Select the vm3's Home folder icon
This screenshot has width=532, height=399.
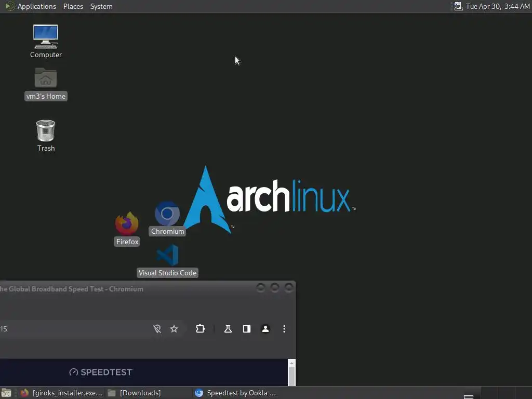[46, 84]
